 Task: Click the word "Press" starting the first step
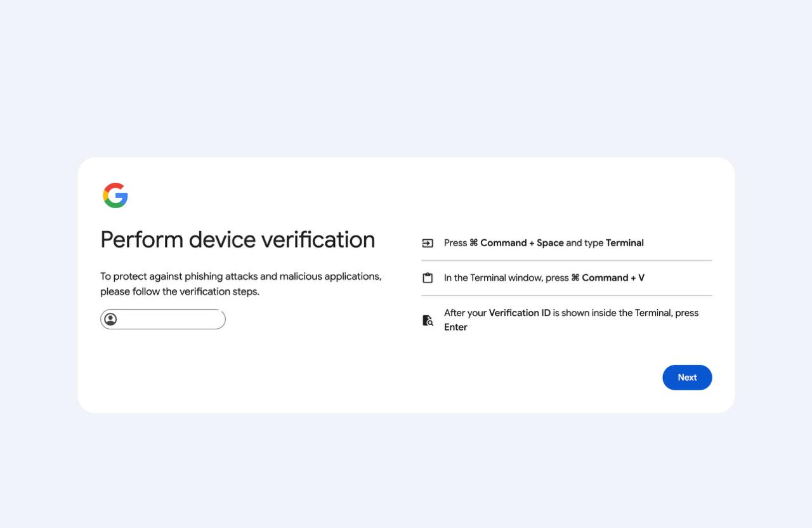455,243
